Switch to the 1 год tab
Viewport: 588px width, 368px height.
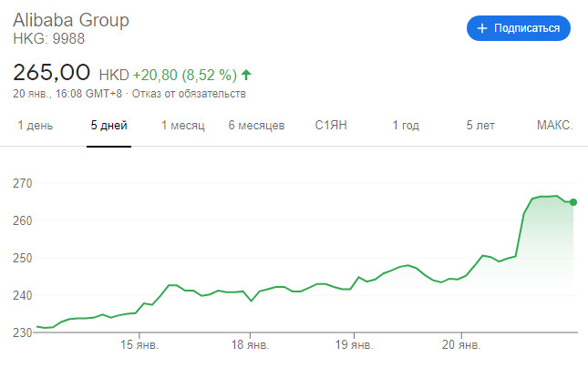(x=406, y=125)
